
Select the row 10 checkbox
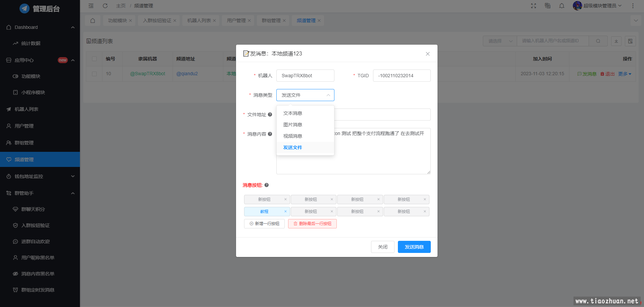coord(94,74)
